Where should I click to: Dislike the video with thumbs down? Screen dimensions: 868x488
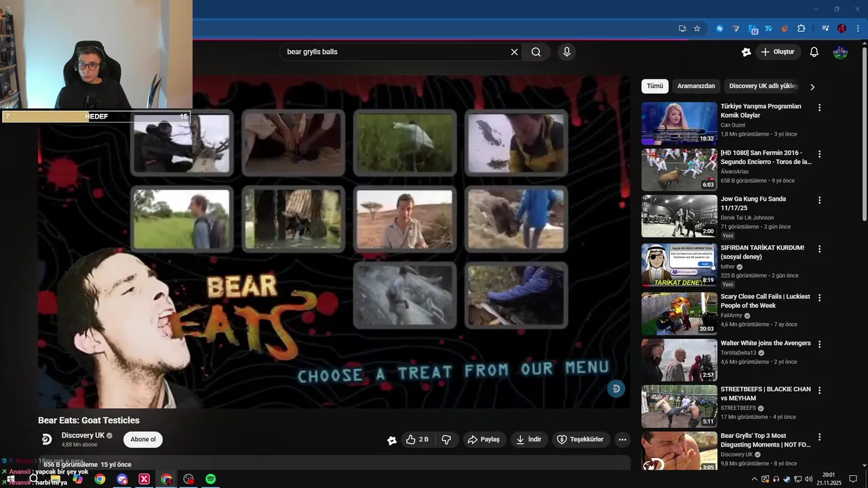coord(446,439)
